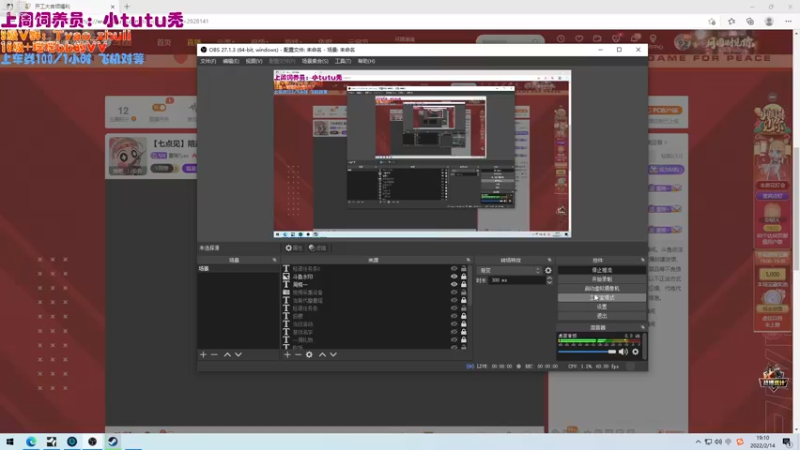
Task: Click 滤镜 filters button in source toolbar
Action: [x=317, y=248]
